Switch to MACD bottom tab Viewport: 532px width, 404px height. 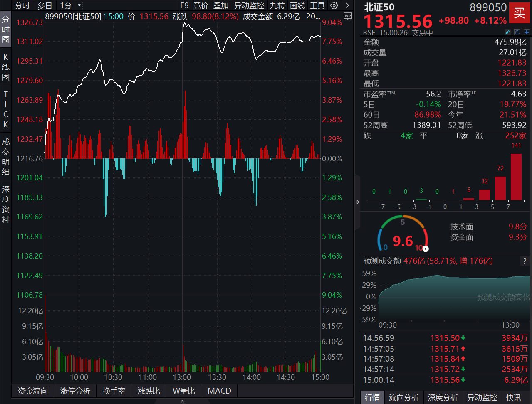[x=219, y=391]
